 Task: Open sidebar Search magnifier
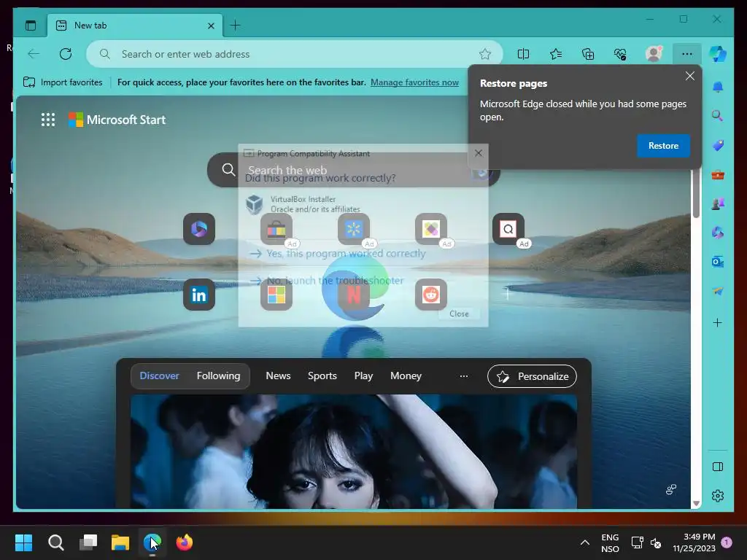tap(718, 116)
